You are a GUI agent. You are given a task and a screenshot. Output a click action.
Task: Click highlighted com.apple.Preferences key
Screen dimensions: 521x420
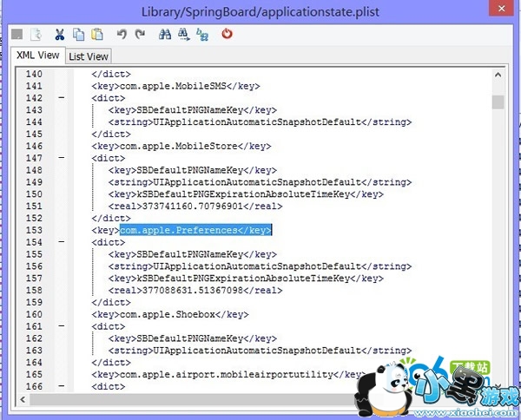pos(195,230)
